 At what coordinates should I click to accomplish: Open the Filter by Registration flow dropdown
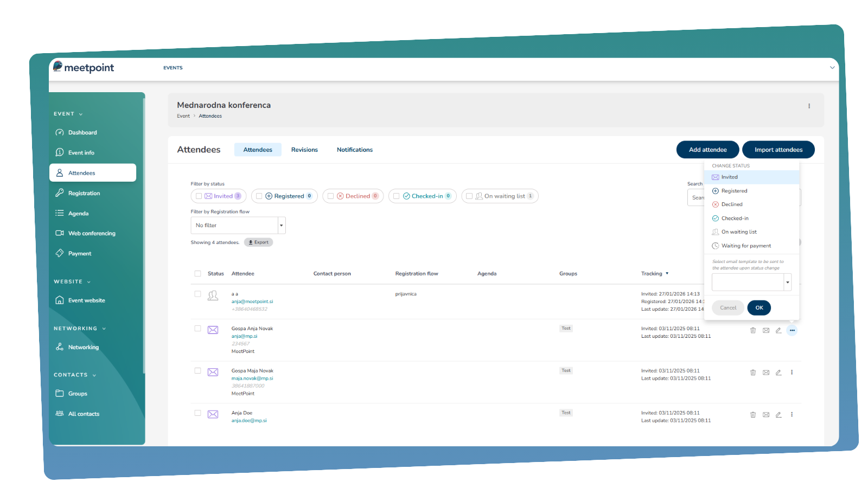click(x=238, y=226)
